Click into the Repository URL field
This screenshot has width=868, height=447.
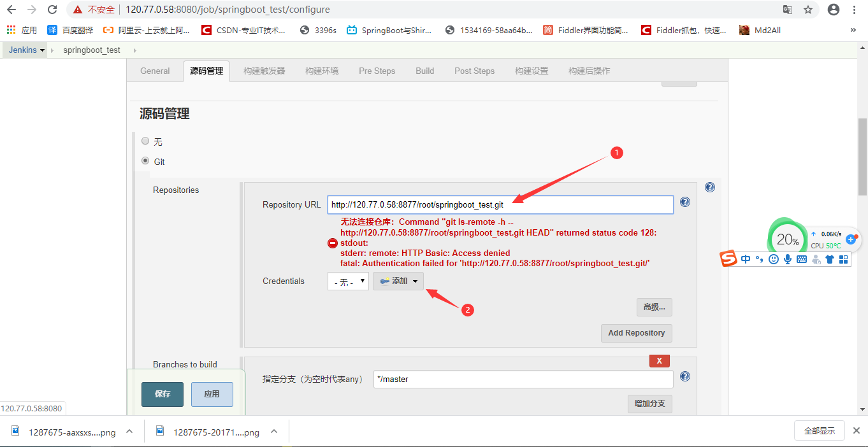tap(500, 204)
